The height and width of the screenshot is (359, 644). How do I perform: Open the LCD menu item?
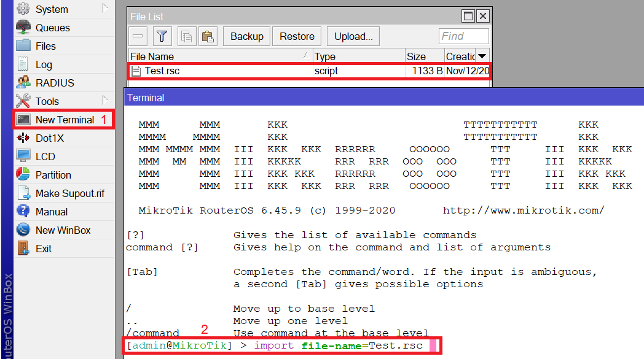coord(64,156)
